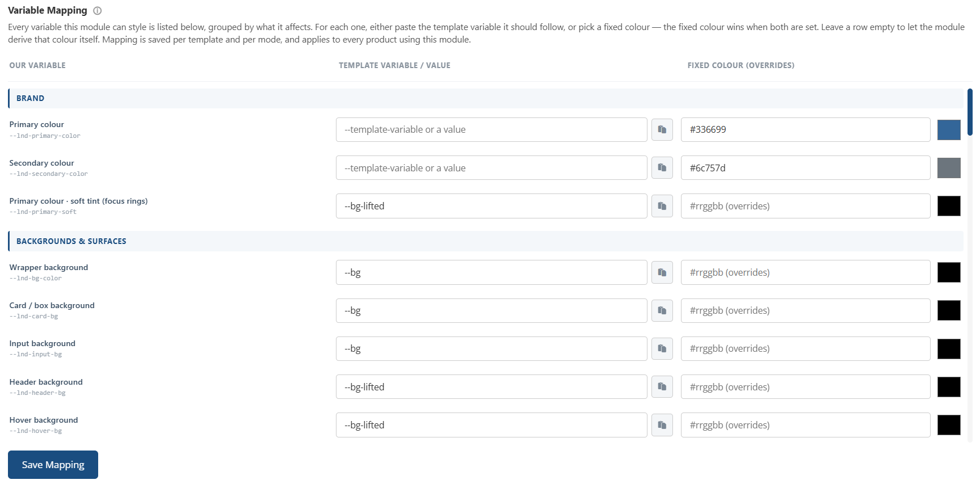Open the blue Primary colour swatch
The width and height of the screenshot is (980, 484).
(x=949, y=130)
